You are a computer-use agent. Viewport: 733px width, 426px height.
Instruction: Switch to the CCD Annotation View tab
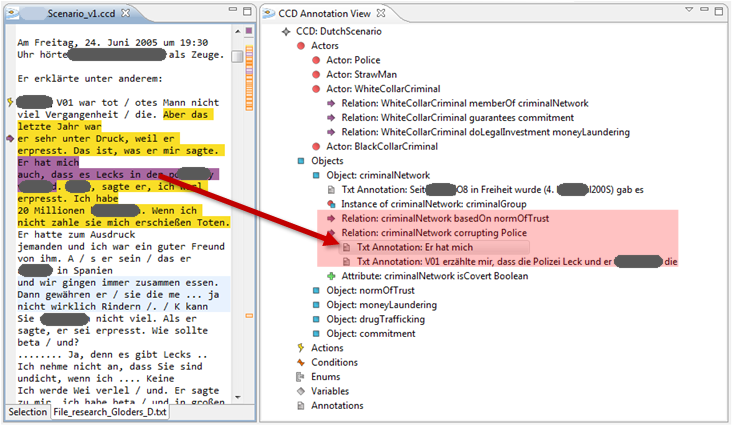pyautogui.click(x=324, y=14)
